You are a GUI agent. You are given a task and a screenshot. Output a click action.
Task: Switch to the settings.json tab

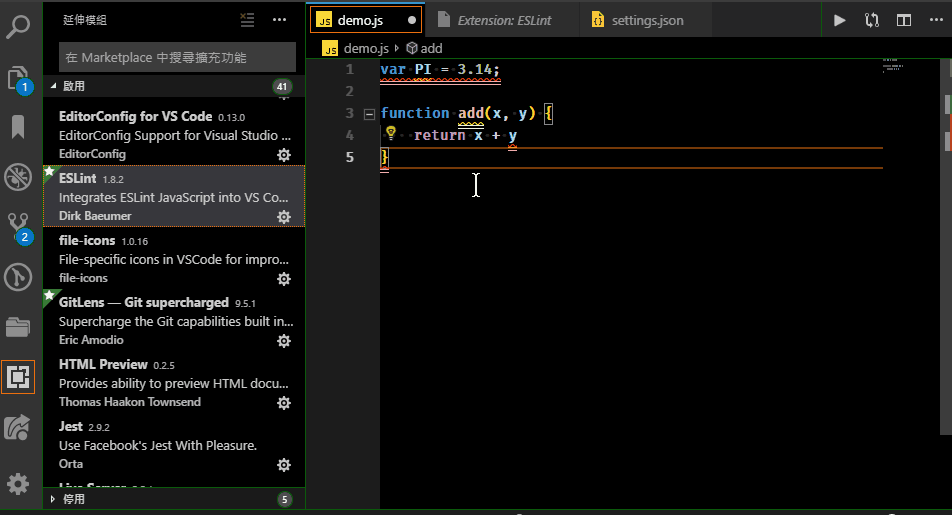(x=647, y=21)
